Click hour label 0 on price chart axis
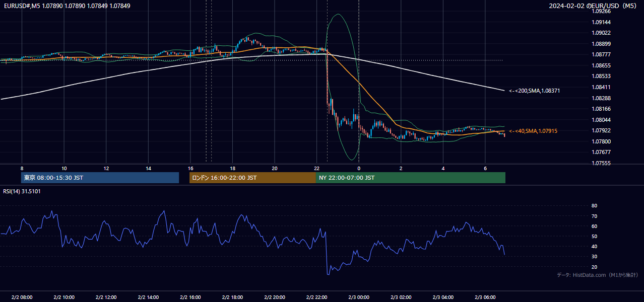The height and width of the screenshot is (302, 644). 359,168
